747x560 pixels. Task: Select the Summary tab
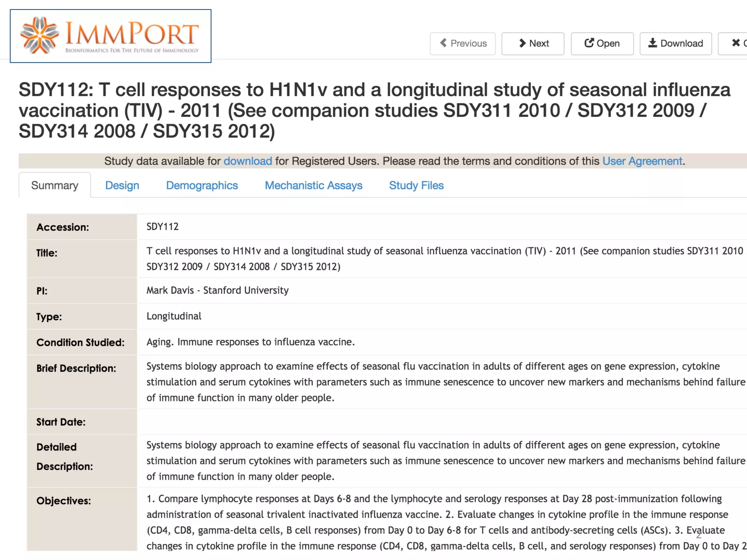click(55, 186)
